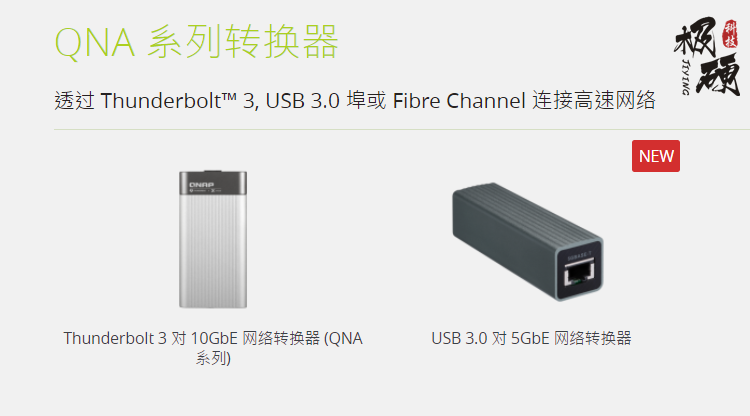Image resolution: width=750 pixels, height=416 pixels.
Task: Click the calligraphy character 极 in the logo
Action: [696, 37]
